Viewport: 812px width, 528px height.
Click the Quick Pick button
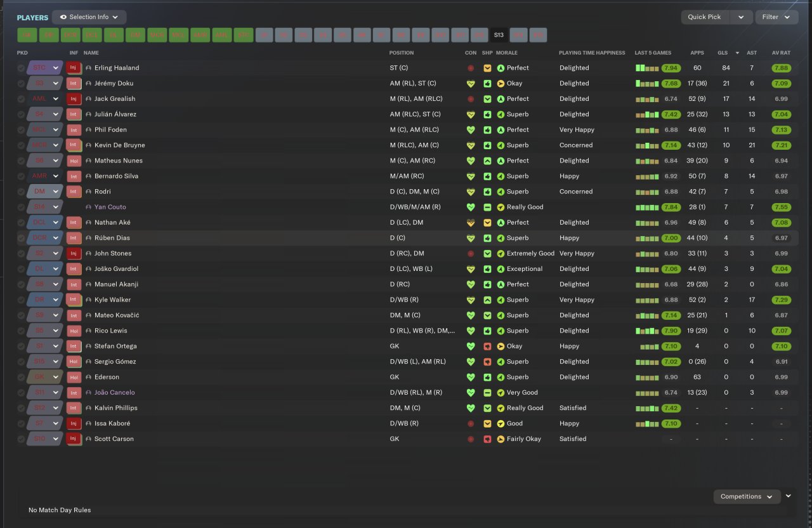705,17
